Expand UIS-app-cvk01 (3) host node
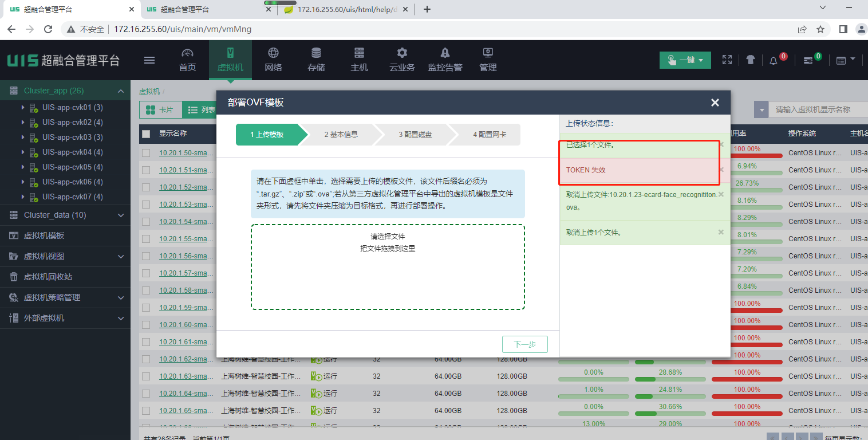868x440 pixels. pyautogui.click(x=23, y=107)
